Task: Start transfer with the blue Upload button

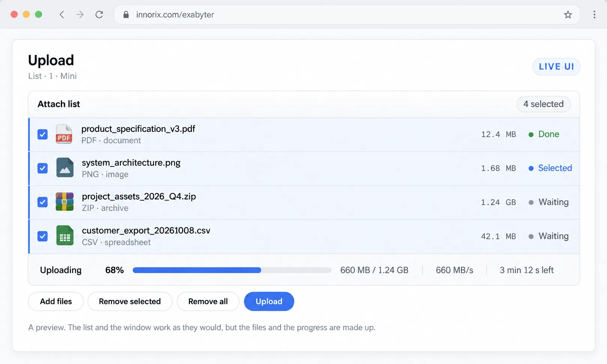Action: click(x=269, y=301)
